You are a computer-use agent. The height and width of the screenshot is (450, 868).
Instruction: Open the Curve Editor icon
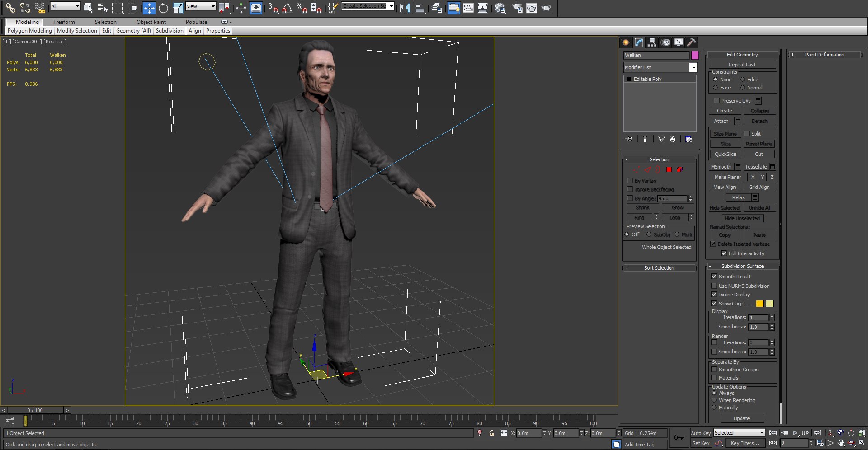coord(468,8)
